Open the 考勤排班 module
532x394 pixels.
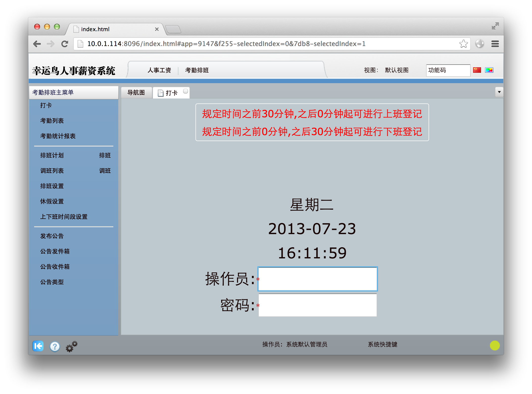(197, 70)
